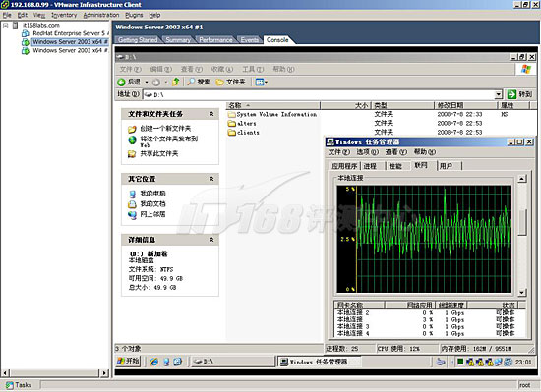Open the Events tab
The height and width of the screenshot is (392, 541).
249,40
